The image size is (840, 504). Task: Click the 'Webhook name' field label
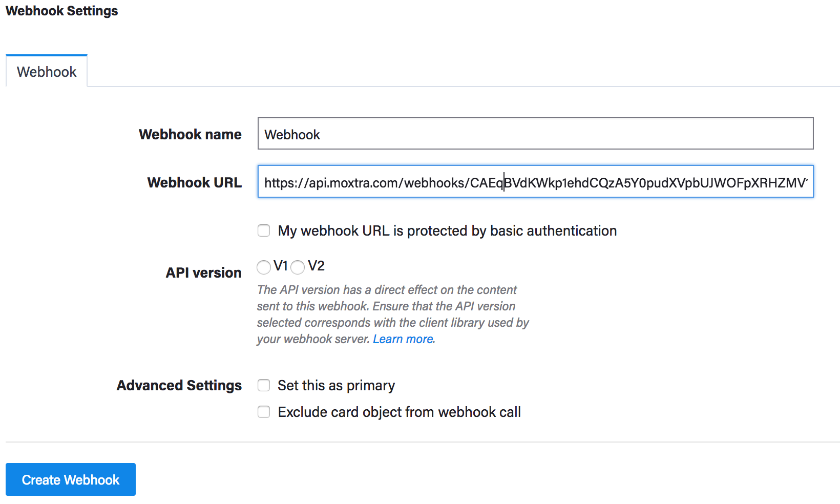tap(190, 134)
